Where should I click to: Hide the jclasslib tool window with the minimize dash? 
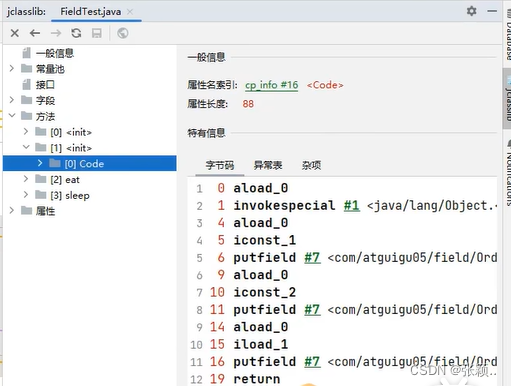pos(492,11)
